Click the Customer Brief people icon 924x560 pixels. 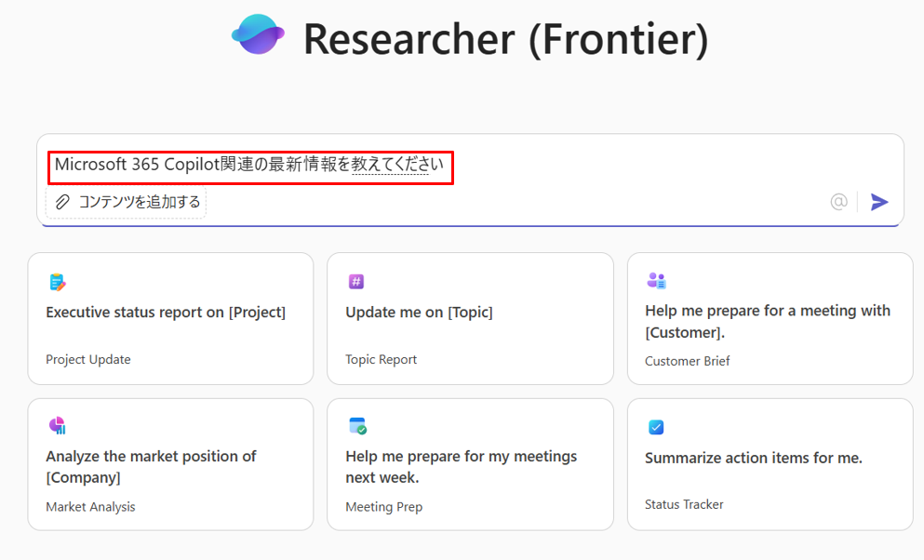click(x=656, y=280)
